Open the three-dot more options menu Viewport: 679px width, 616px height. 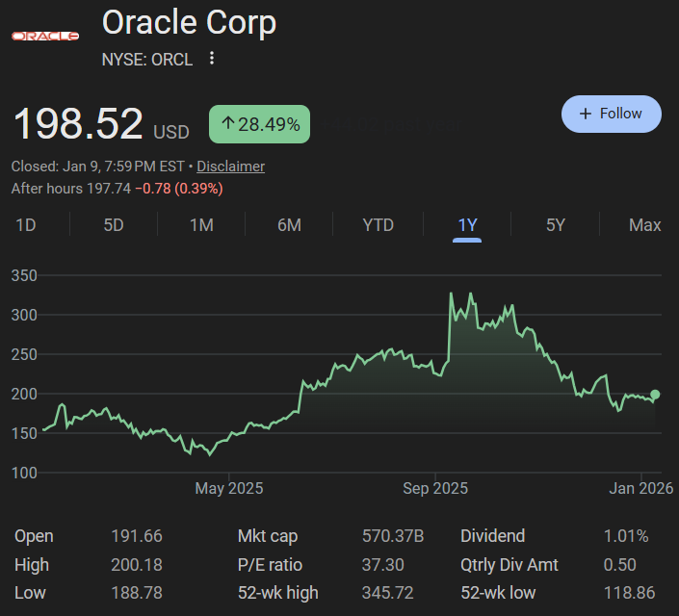[x=212, y=59]
